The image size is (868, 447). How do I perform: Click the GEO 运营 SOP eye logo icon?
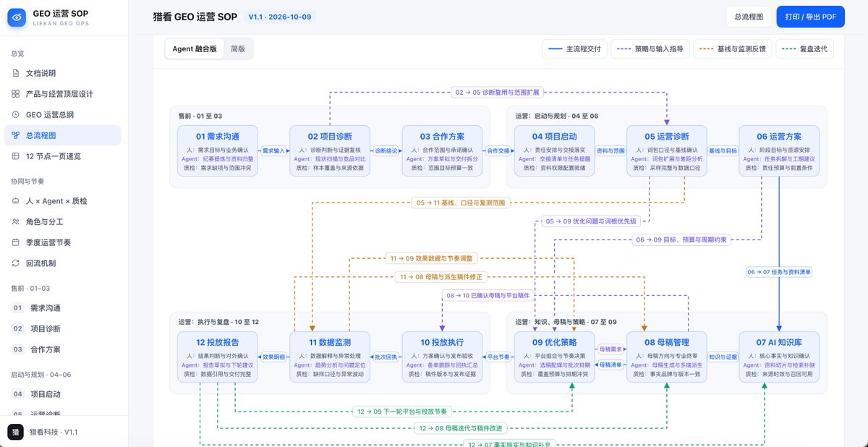pyautogui.click(x=17, y=17)
